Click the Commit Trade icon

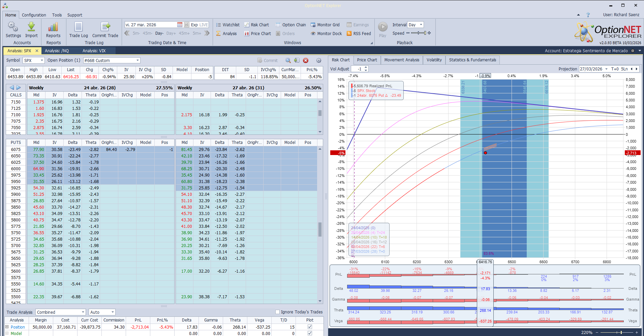click(105, 27)
